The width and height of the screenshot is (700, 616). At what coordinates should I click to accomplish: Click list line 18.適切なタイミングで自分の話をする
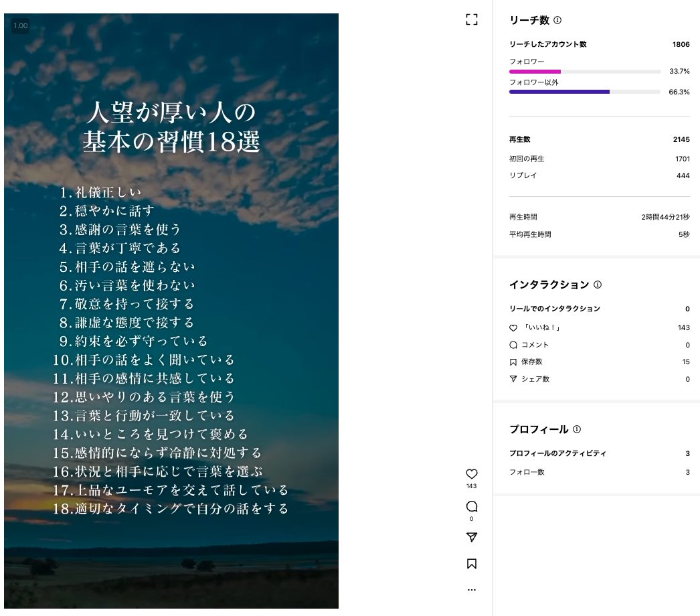(171, 509)
